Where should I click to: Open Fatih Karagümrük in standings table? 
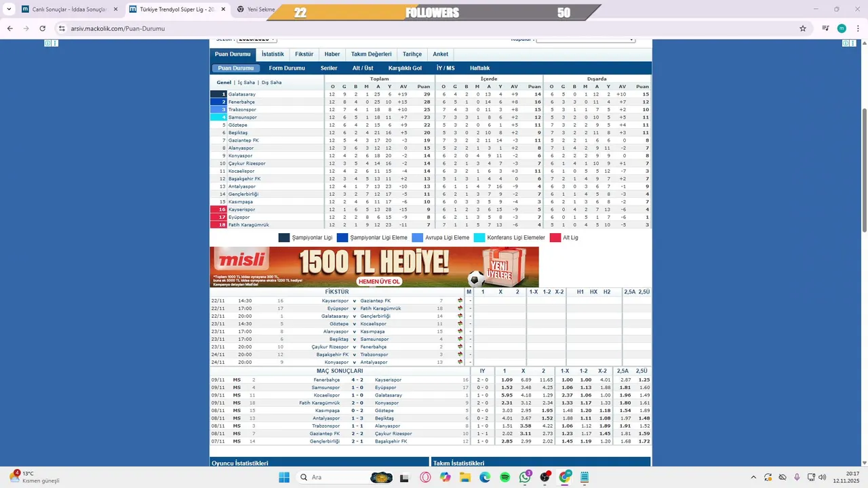[x=249, y=225]
